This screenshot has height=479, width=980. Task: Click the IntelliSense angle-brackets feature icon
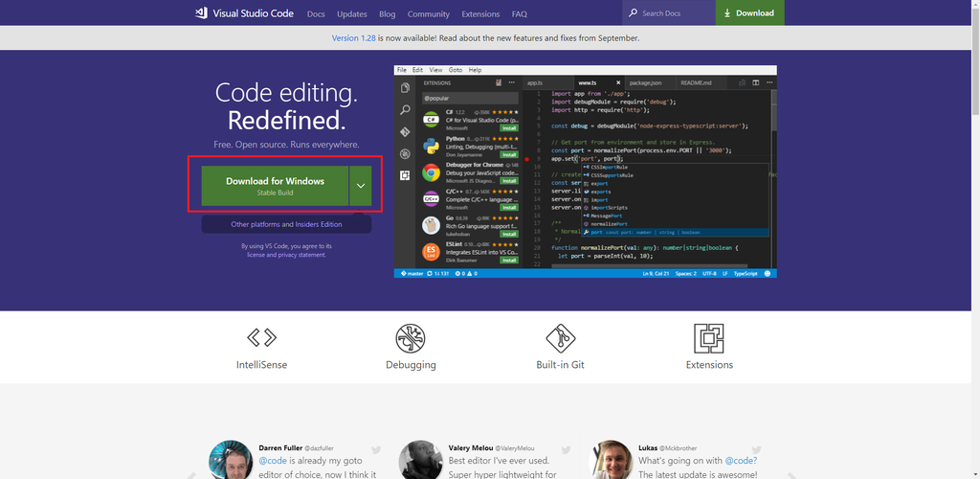tap(262, 337)
